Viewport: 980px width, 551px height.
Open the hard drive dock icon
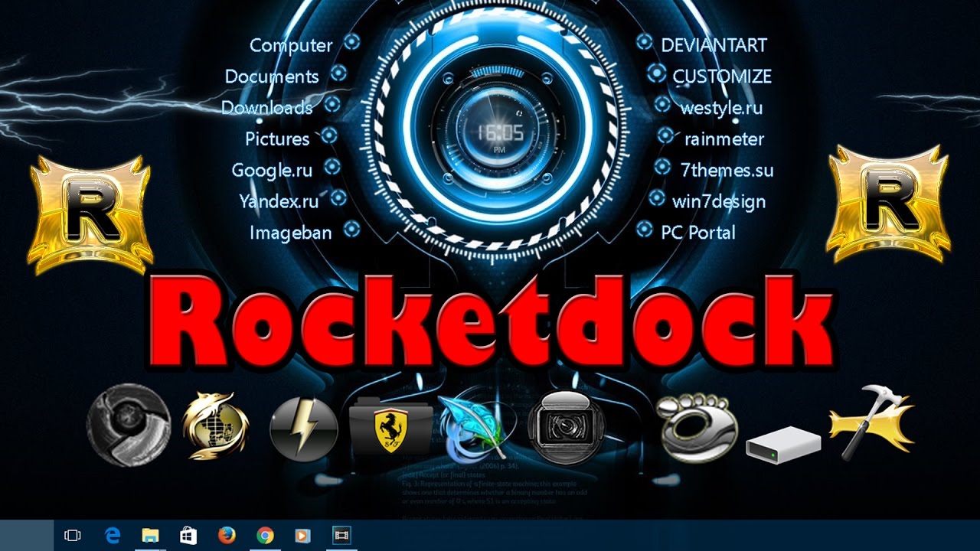point(783,445)
